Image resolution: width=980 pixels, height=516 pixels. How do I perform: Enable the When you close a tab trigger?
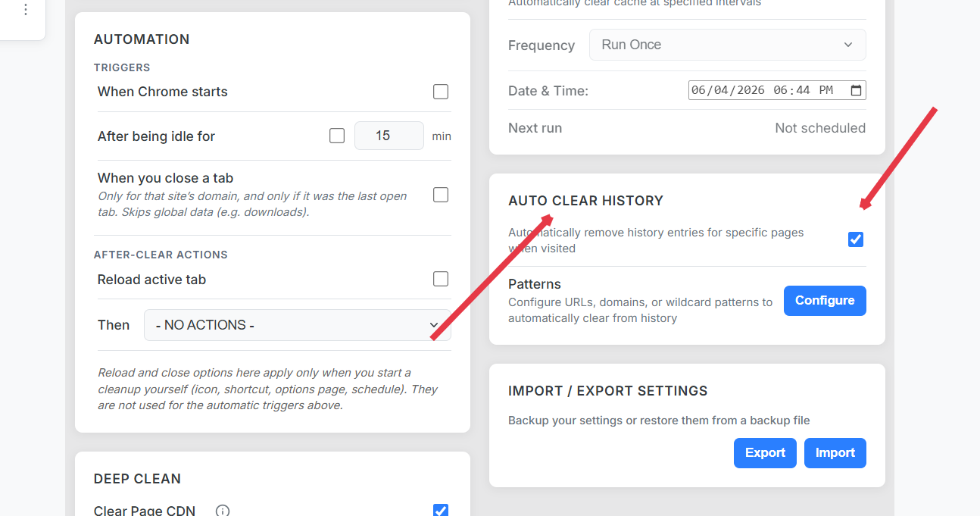(441, 195)
